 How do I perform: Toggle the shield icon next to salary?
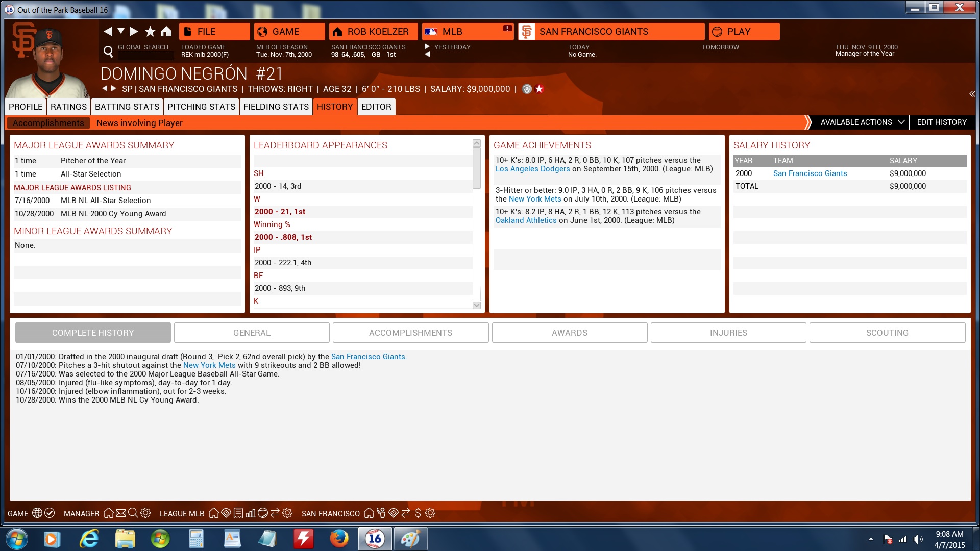[527, 89]
